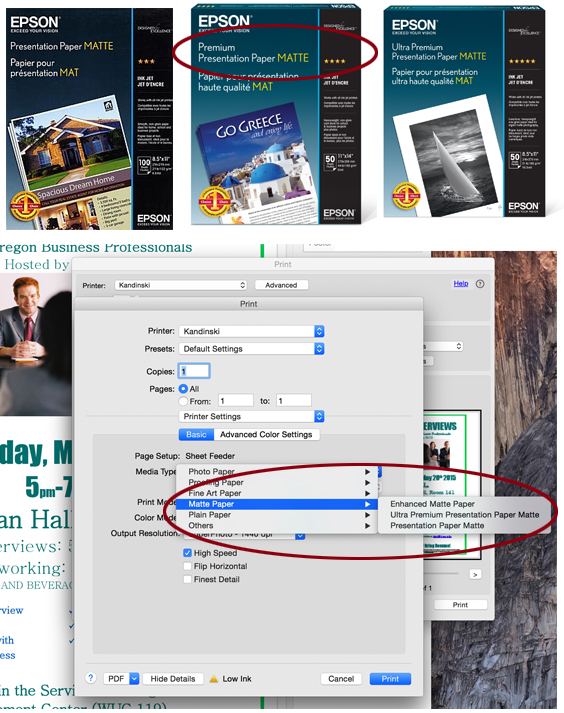Enable the Finest Detail checkbox
Viewport: 564px width, 713px height.
(x=187, y=579)
